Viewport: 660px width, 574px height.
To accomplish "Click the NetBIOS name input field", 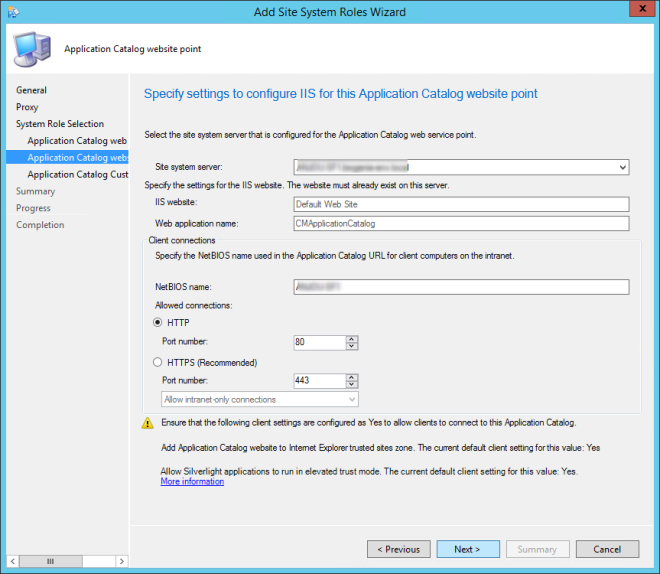I will pyautogui.click(x=461, y=287).
